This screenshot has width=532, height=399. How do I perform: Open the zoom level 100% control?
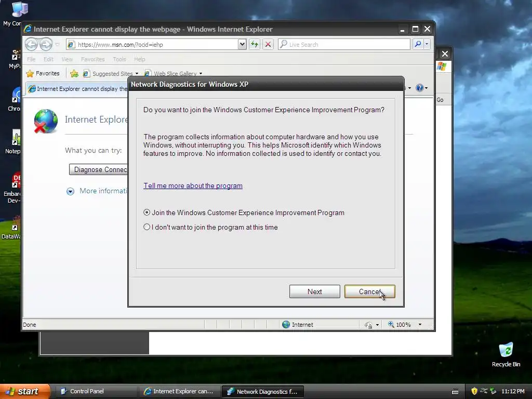(400, 325)
